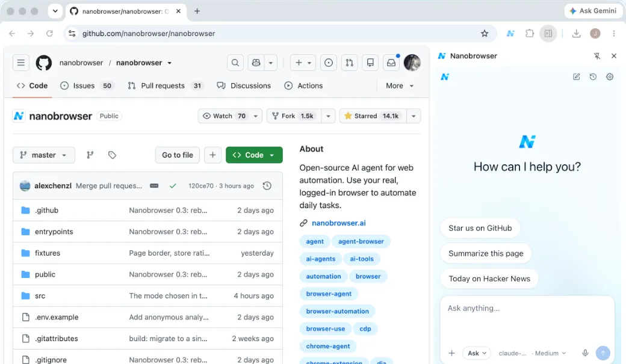Open Nanobrowser settings gear
This screenshot has height=364, width=626.
point(610,76)
